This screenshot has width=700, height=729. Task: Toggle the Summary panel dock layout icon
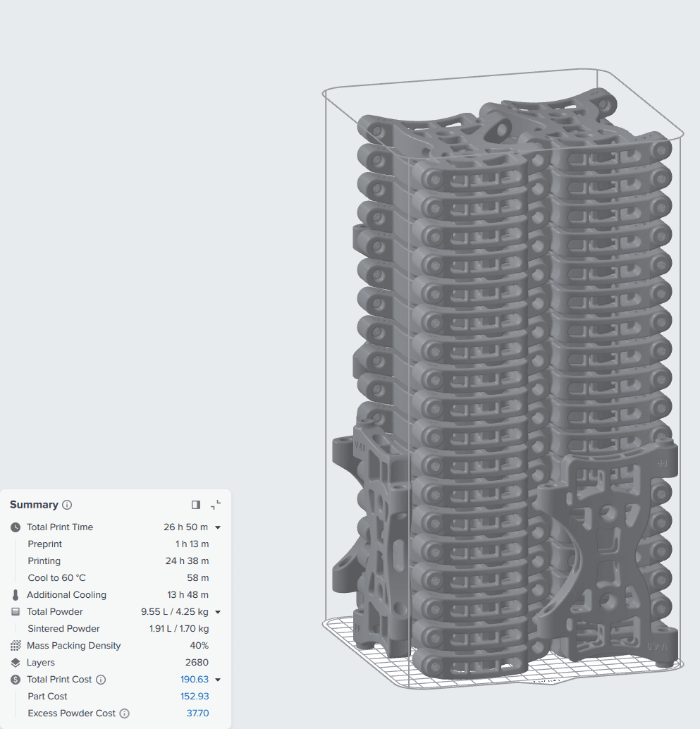click(196, 505)
